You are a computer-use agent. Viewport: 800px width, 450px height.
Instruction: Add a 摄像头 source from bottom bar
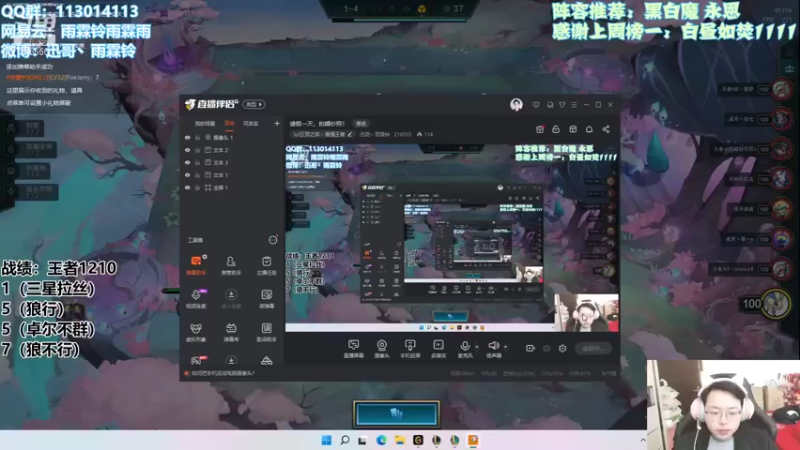(382, 349)
